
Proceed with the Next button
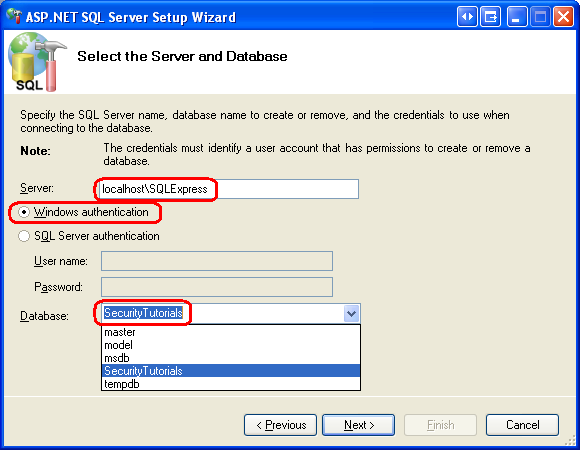tap(358, 425)
